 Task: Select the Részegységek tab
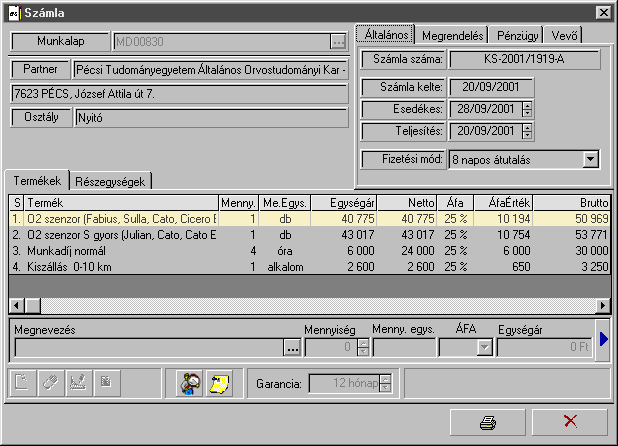(x=110, y=182)
